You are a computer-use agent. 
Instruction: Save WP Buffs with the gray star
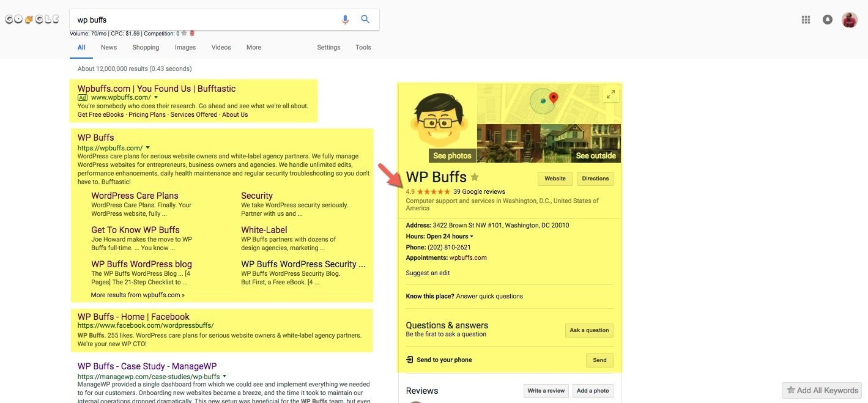[475, 177]
